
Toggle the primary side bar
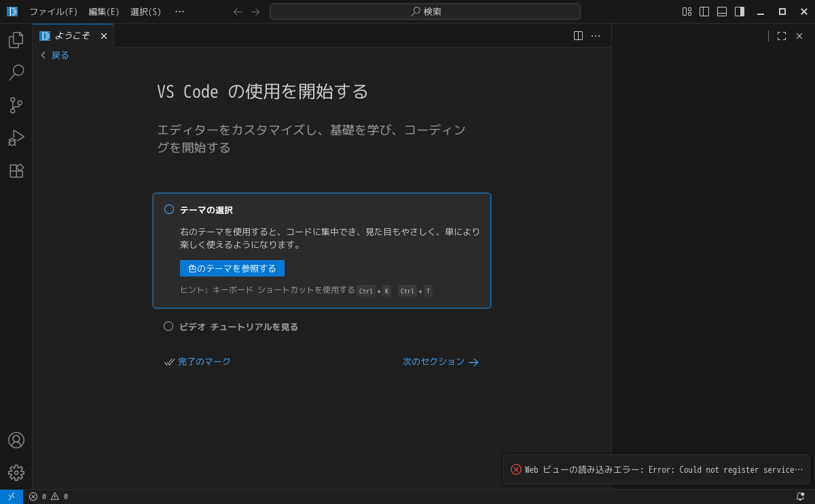(x=704, y=12)
